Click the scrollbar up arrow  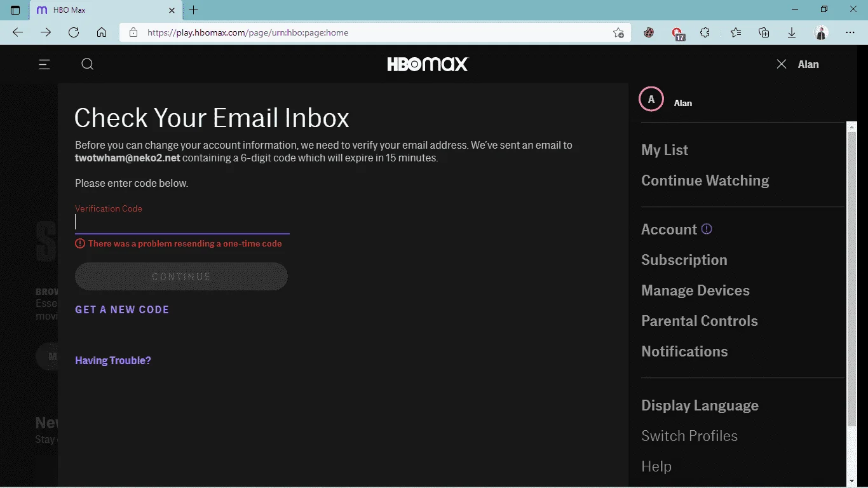851,127
